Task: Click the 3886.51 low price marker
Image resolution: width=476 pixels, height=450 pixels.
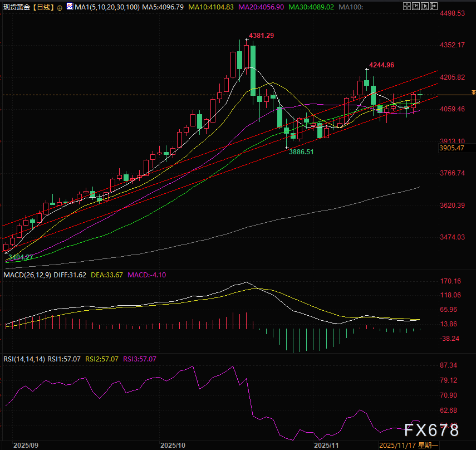Action: pyautogui.click(x=305, y=151)
